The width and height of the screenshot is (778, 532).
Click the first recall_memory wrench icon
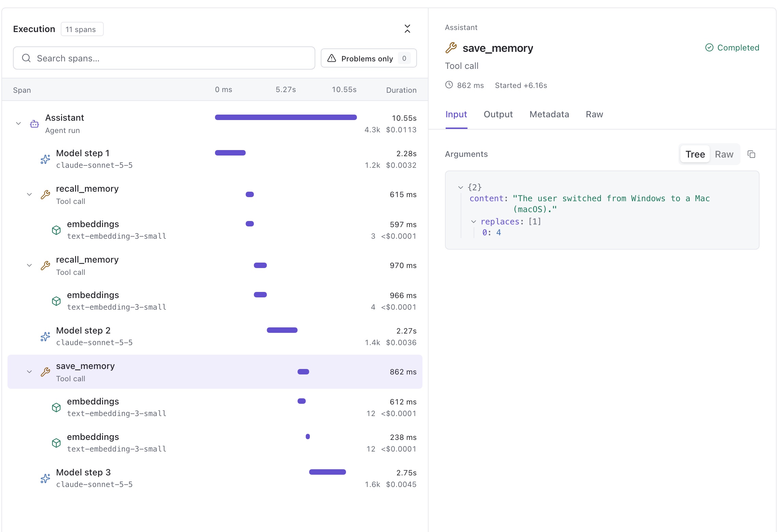tap(45, 195)
